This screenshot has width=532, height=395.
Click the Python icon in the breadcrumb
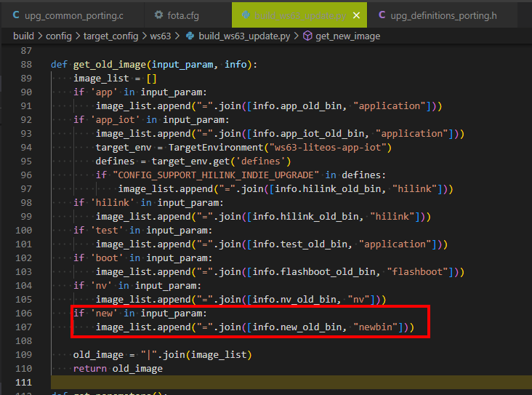pos(190,36)
